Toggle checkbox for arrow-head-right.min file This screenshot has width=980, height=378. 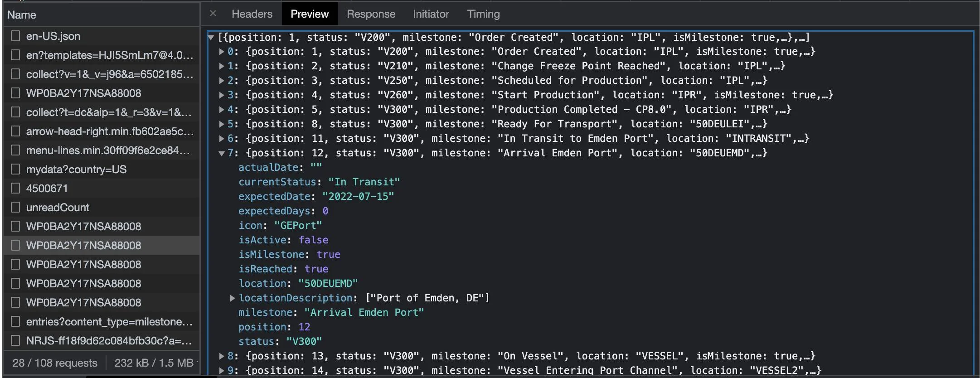15,131
